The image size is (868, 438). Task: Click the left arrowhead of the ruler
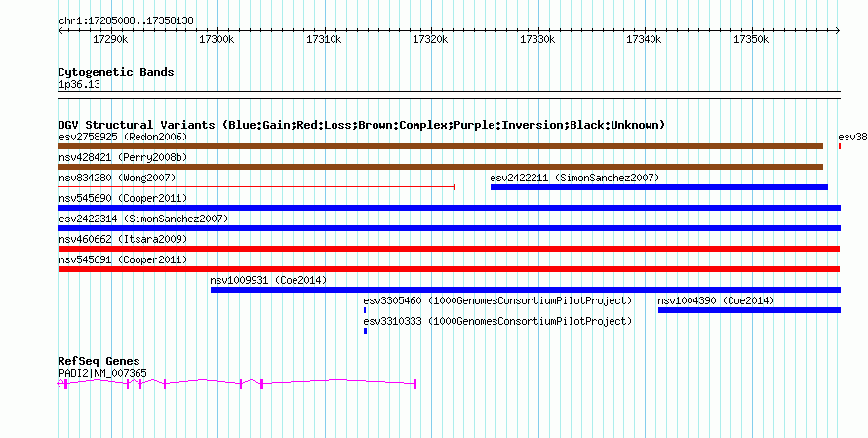(60, 30)
